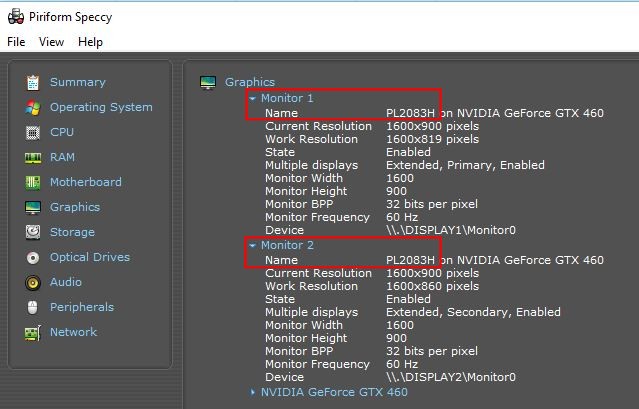This screenshot has width=639, height=409.
Task: Collapse the Monitor 1 tree arrow
Action: click(x=253, y=98)
